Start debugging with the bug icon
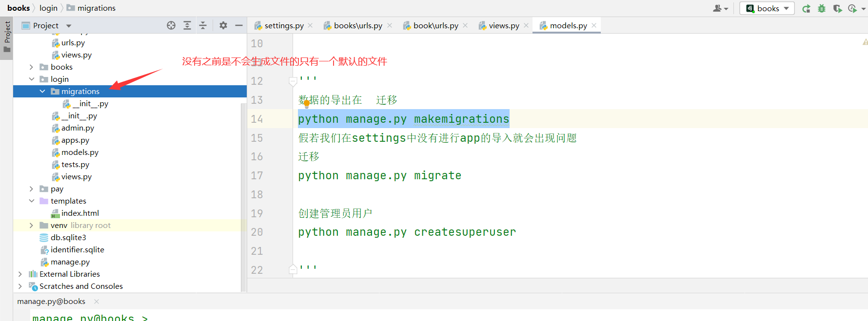This screenshot has height=321, width=868. click(822, 8)
